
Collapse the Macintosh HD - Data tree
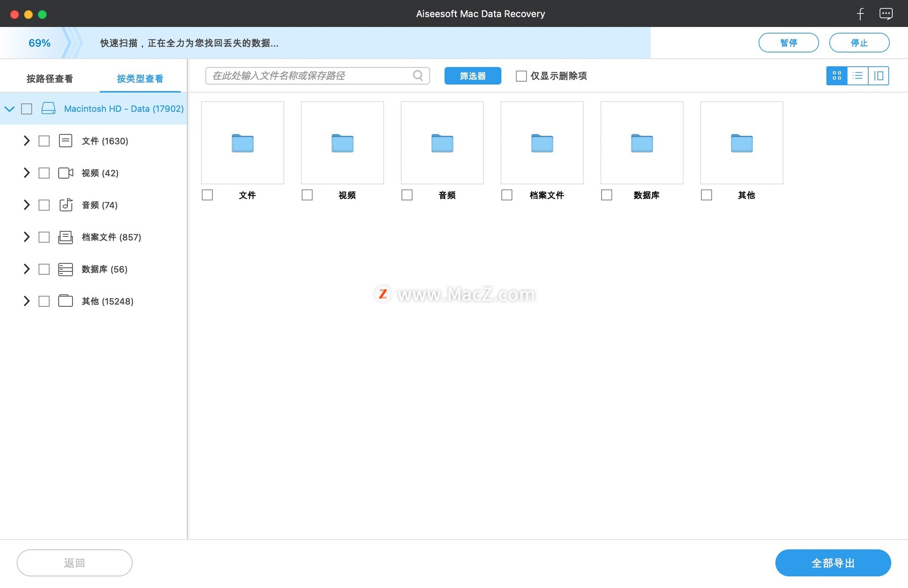pos(9,109)
